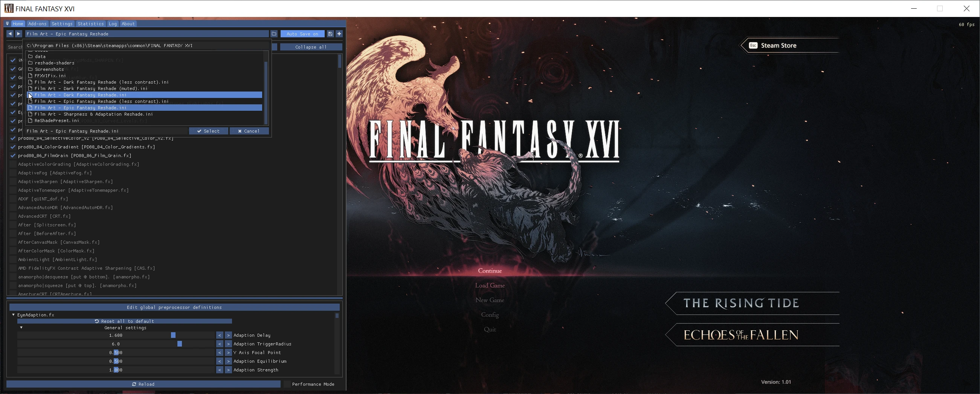Confirm preset with the Select button
Image resolution: width=980 pixels, height=394 pixels.
209,131
